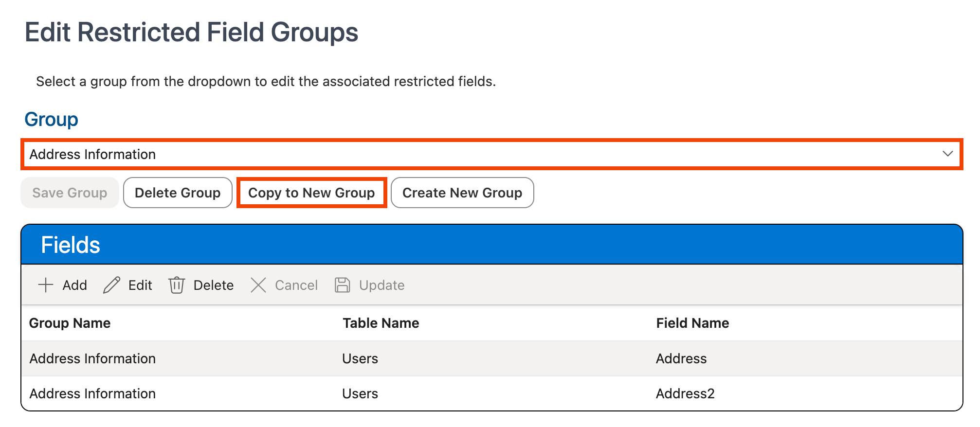Click the blue Group label above dropdown
This screenshot has height=427, width=980.
[51, 119]
